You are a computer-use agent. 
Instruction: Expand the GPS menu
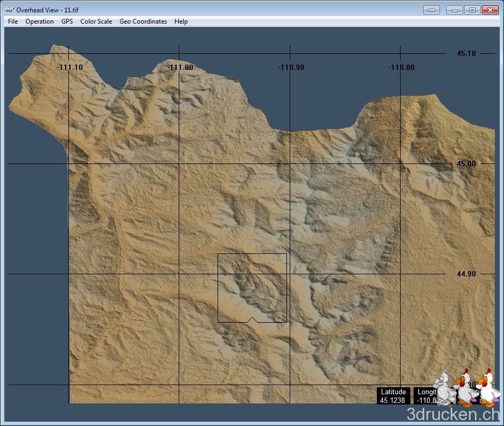(x=67, y=22)
